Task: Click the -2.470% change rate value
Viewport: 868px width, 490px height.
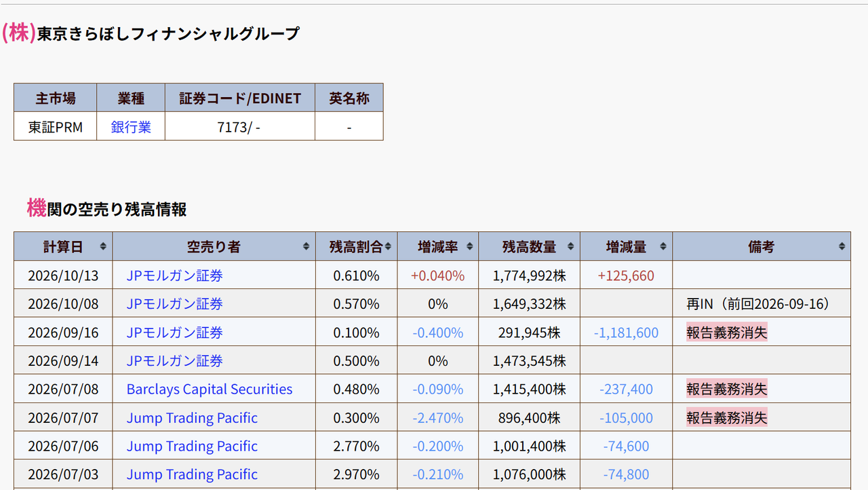Action: (438, 418)
